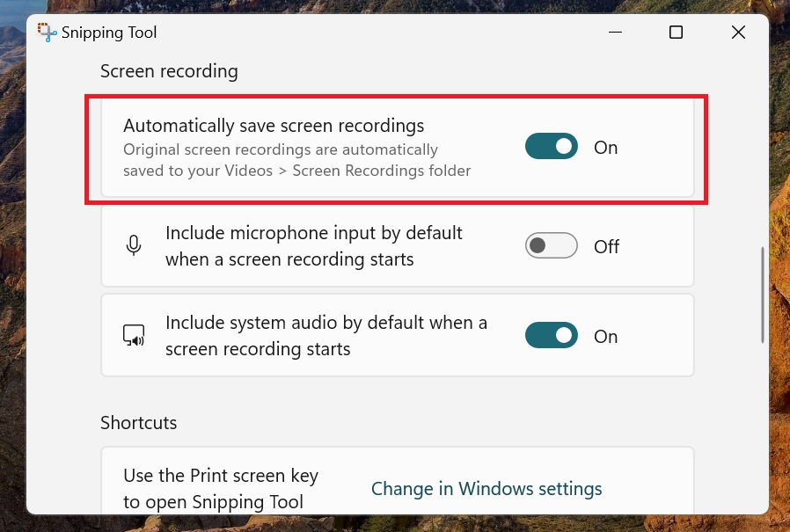The image size is (790, 532).
Task: Minimize the Snipping Tool window
Action: tap(613, 33)
